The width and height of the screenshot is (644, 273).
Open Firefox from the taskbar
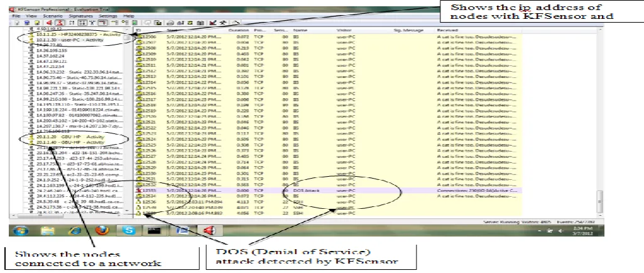coord(102,230)
